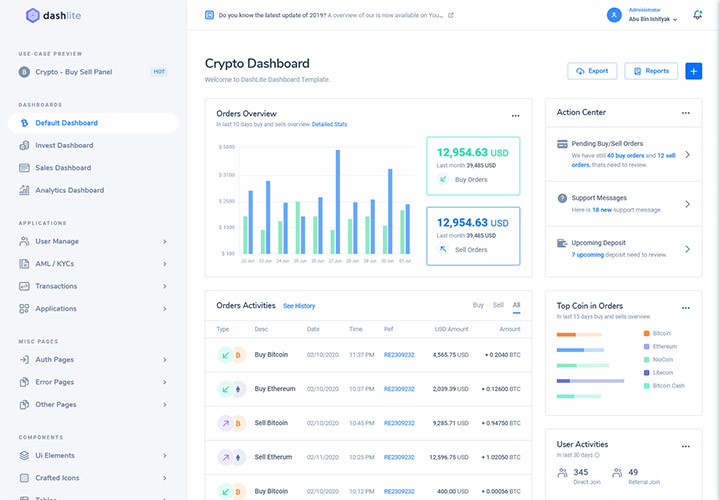Click the external link icon in announcement bar
Image resolution: width=720 pixels, height=500 pixels.
(x=451, y=15)
